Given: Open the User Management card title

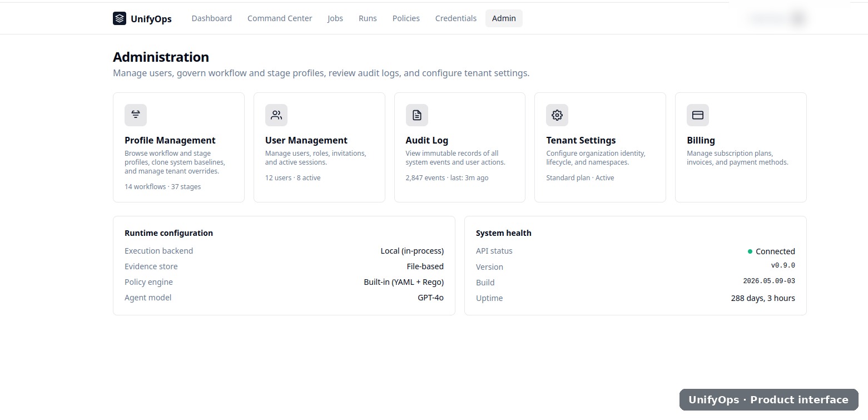Looking at the screenshot, I should pyautogui.click(x=306, y=140).
